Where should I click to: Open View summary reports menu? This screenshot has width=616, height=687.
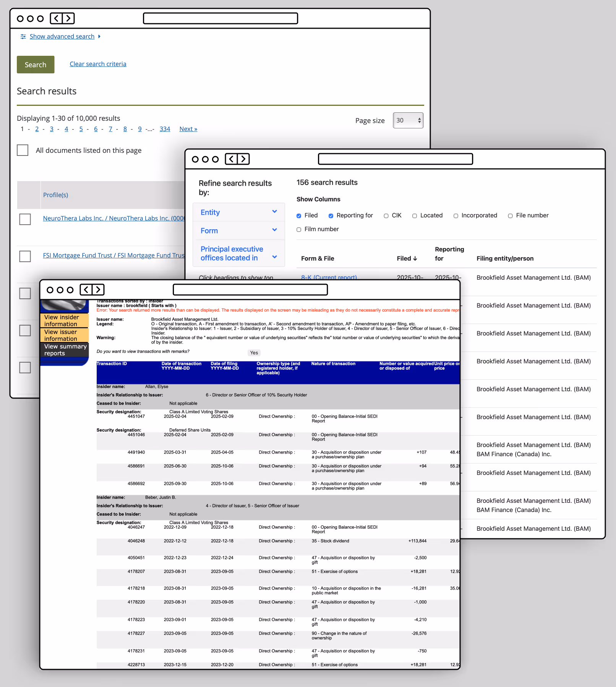64,350
